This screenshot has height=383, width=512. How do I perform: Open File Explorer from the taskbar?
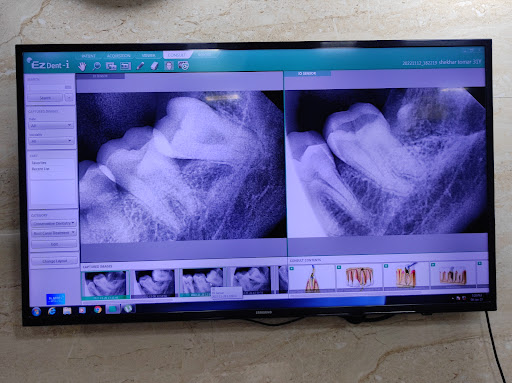67,311
